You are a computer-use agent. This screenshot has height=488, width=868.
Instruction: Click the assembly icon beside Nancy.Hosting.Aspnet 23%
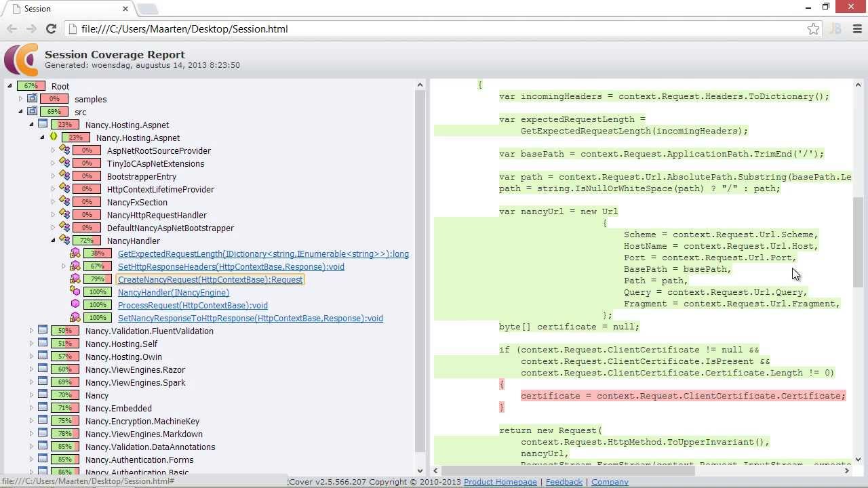pyautogui.click(x=43, y=125)
